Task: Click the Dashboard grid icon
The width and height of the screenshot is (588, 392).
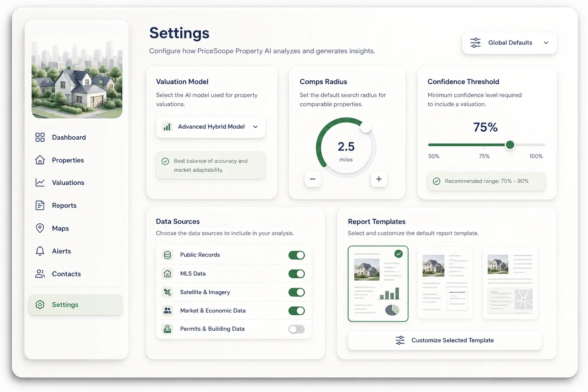Action: click(40, 137)
